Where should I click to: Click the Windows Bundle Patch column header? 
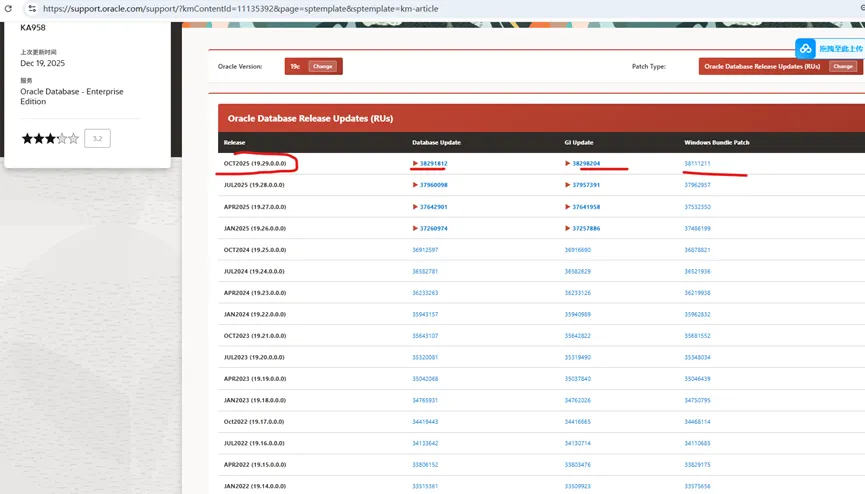point(717,142)
